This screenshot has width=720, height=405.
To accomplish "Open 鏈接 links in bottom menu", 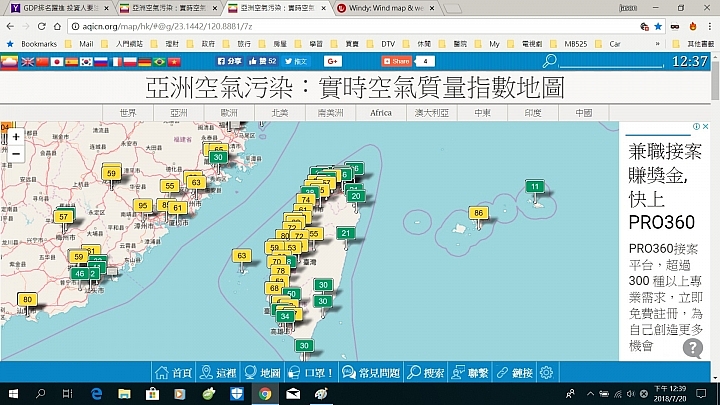I will (x=514, y=372).
